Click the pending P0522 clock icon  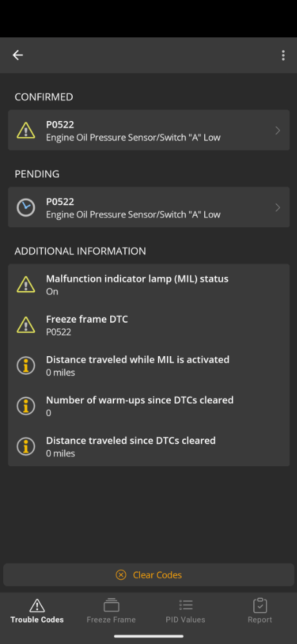tap(26, 207)
